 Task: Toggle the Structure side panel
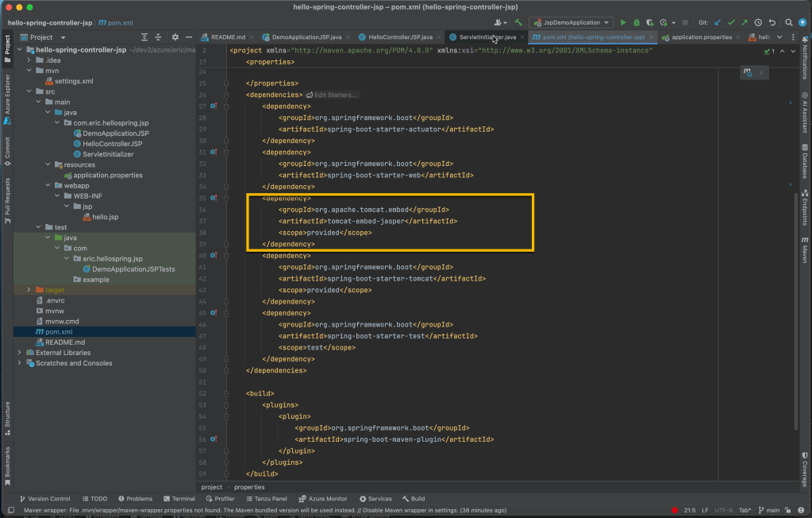[7, 417]
